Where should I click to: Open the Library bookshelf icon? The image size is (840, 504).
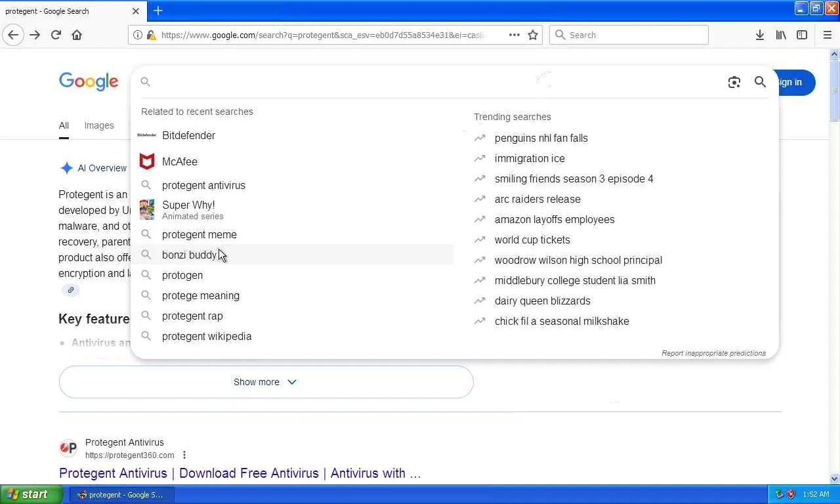[781, 35]
